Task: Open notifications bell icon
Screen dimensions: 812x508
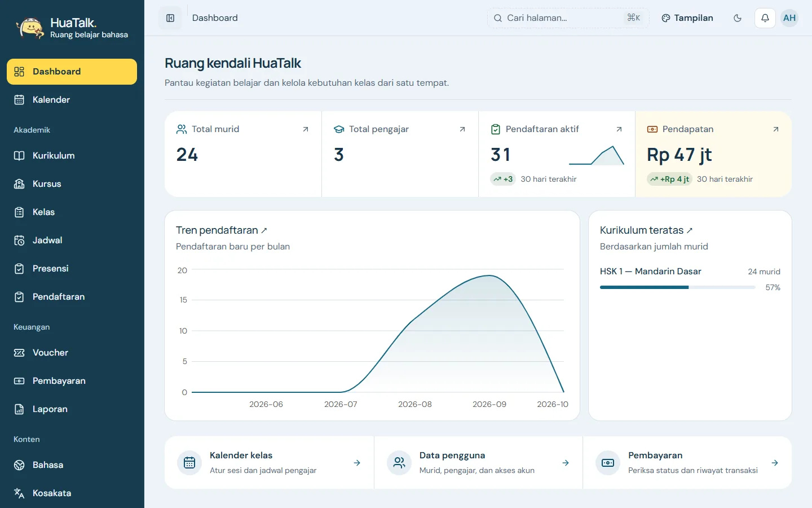Action: pyautogui.click(x=765, y=18)
